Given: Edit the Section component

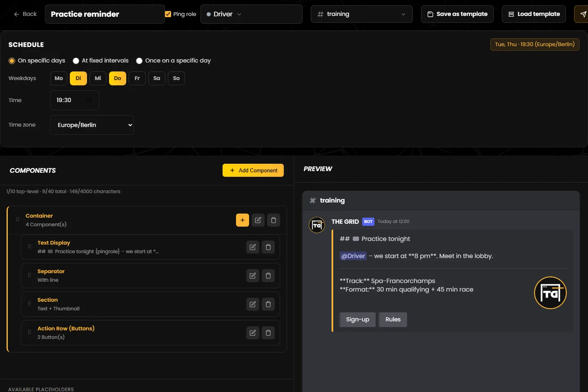Looking at the screenshot, I should tap(253, 304).
